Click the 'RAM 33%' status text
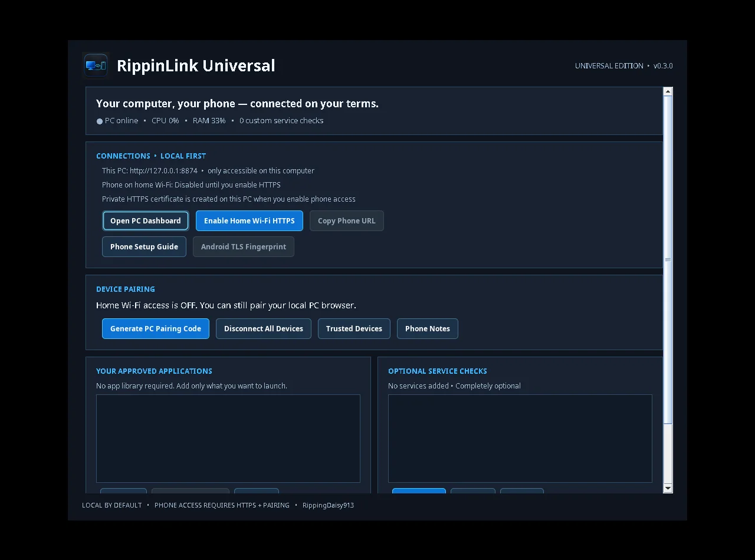Viewport: 755px width, 560px height. (209, 121)
